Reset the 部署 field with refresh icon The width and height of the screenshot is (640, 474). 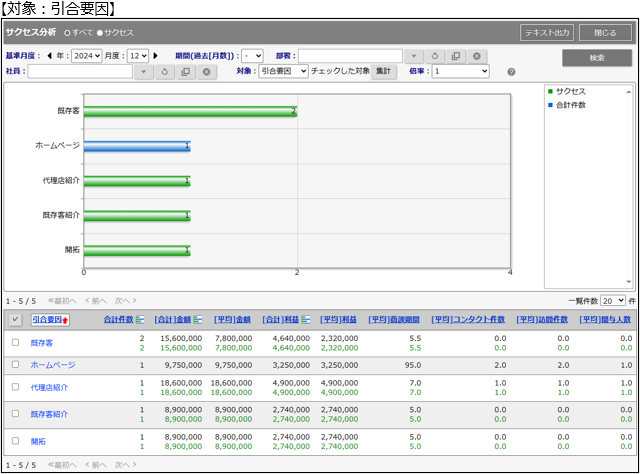click(435, 56)
